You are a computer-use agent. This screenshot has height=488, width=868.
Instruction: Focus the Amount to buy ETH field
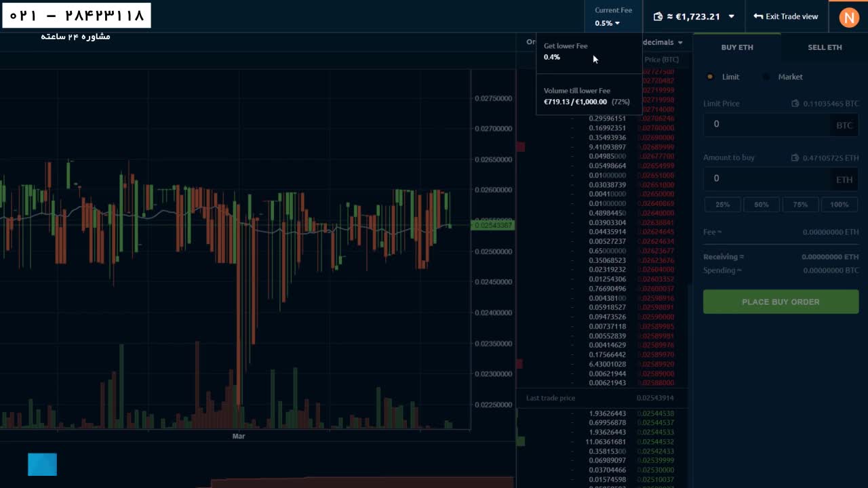pyautogui.click(x=766, y=179)
